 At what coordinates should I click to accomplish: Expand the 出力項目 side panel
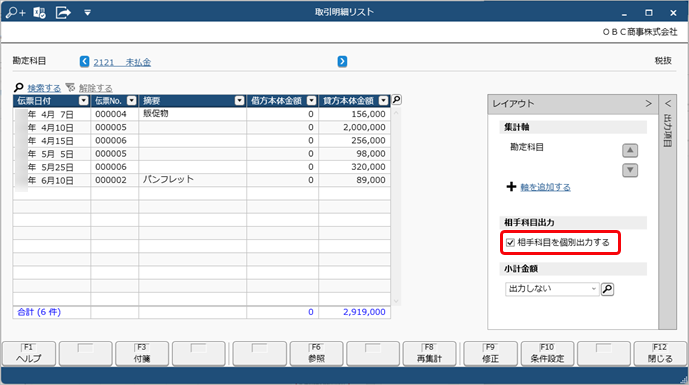pos(668,104)
